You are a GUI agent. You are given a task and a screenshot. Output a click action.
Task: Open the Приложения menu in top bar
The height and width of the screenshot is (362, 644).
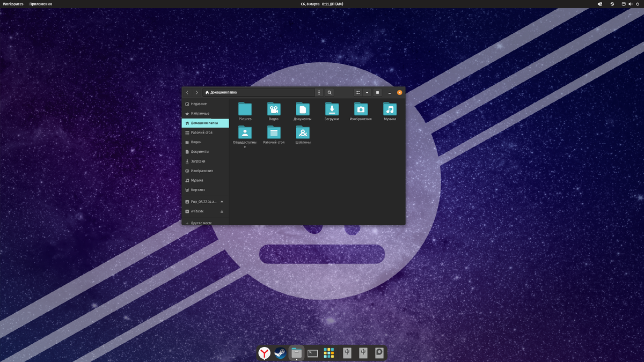click(41, 4)
